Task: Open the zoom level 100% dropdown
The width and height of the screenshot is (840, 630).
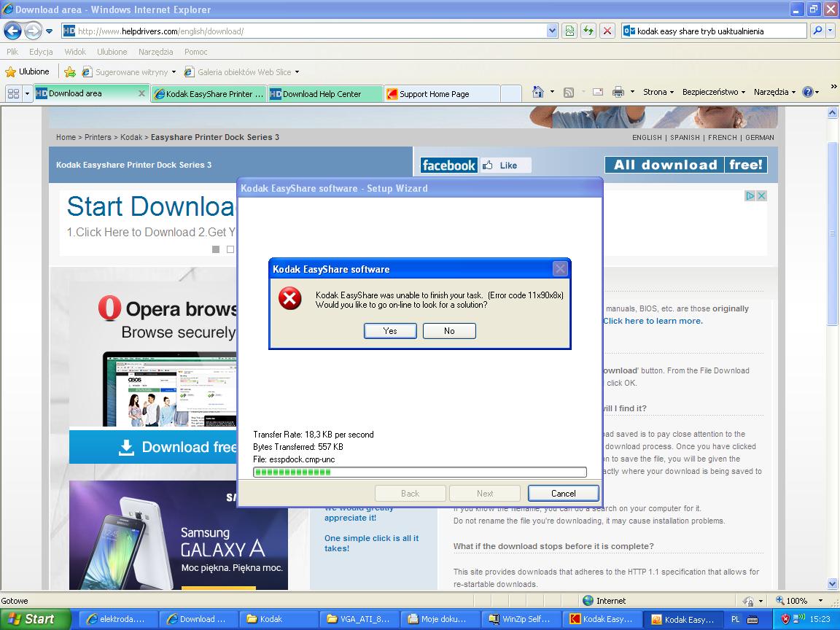Action: pyautogui.click(x=820, y=601)
